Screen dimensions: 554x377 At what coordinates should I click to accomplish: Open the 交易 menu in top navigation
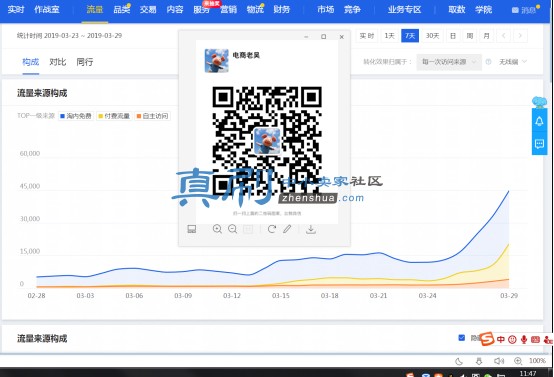148,10
